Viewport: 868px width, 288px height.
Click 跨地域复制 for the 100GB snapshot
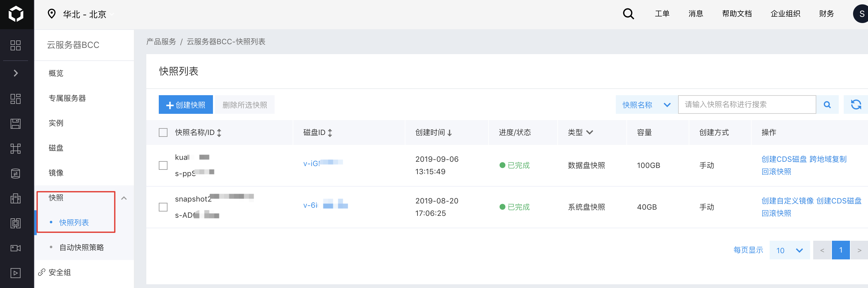coord(828,159)
